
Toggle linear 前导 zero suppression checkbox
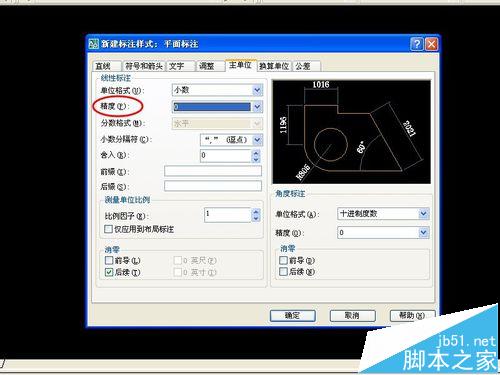tap(109, 260)
